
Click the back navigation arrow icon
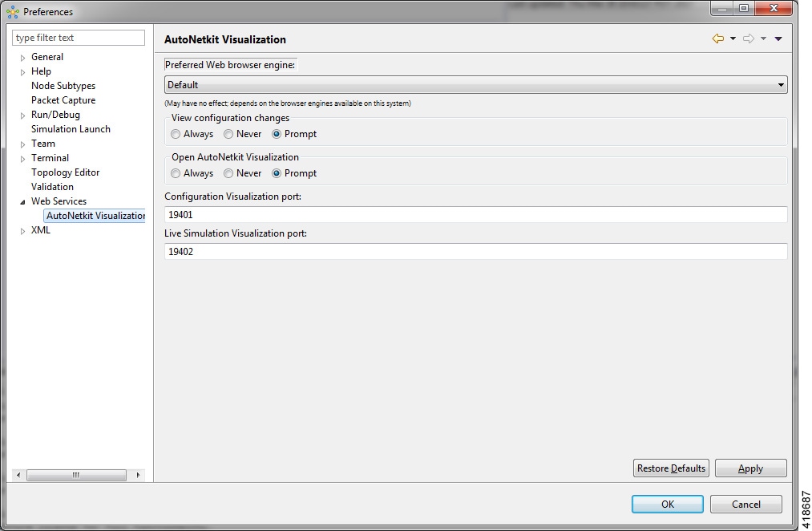coord(717,39)
